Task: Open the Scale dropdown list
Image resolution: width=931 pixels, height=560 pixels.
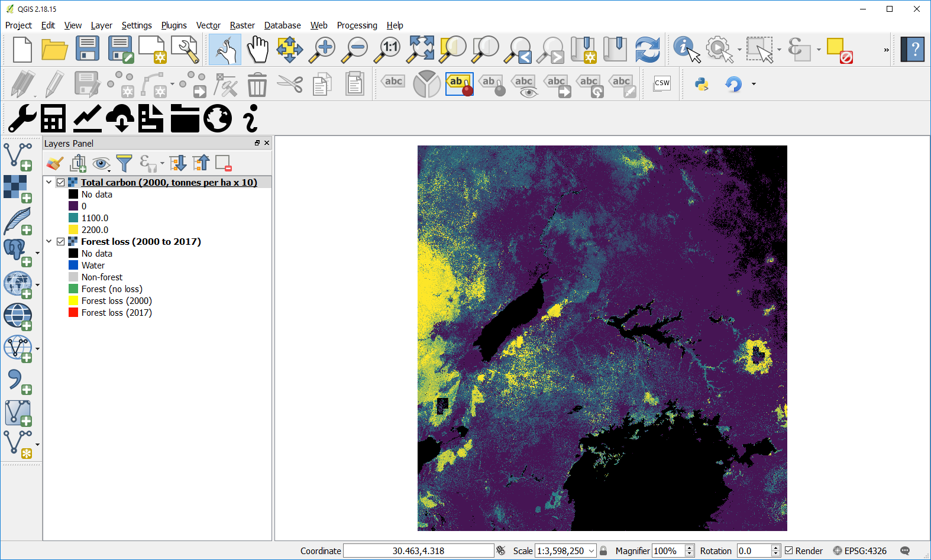Action: click(x=591, y=551)
